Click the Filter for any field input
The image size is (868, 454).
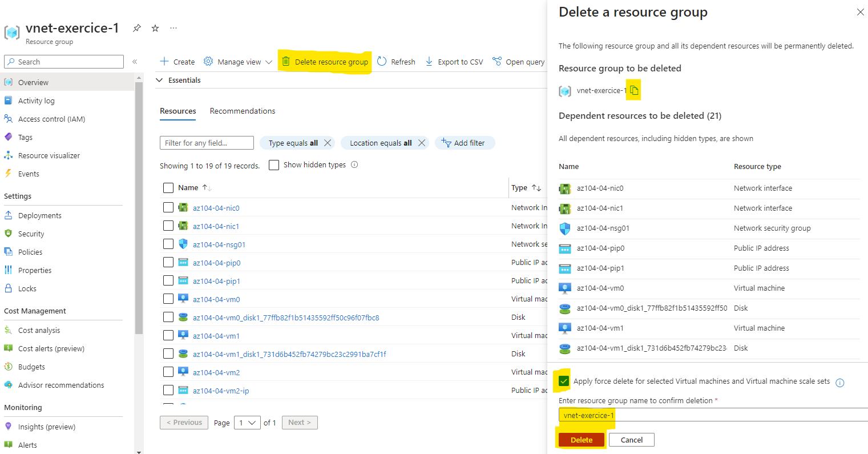coord(207,143)
